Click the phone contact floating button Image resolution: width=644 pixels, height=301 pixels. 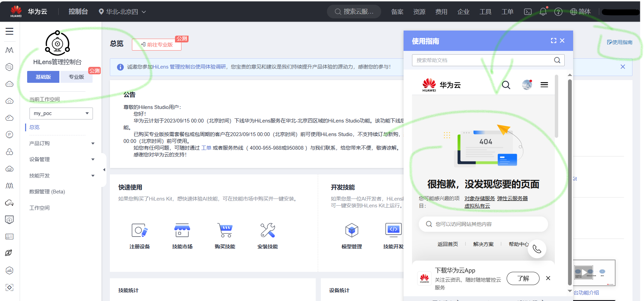point(537,249)
